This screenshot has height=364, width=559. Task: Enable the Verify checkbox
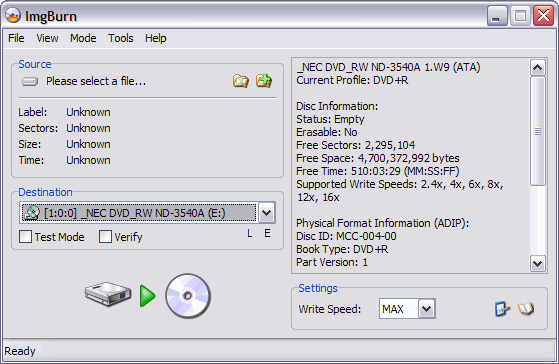[x=105, y=236]
